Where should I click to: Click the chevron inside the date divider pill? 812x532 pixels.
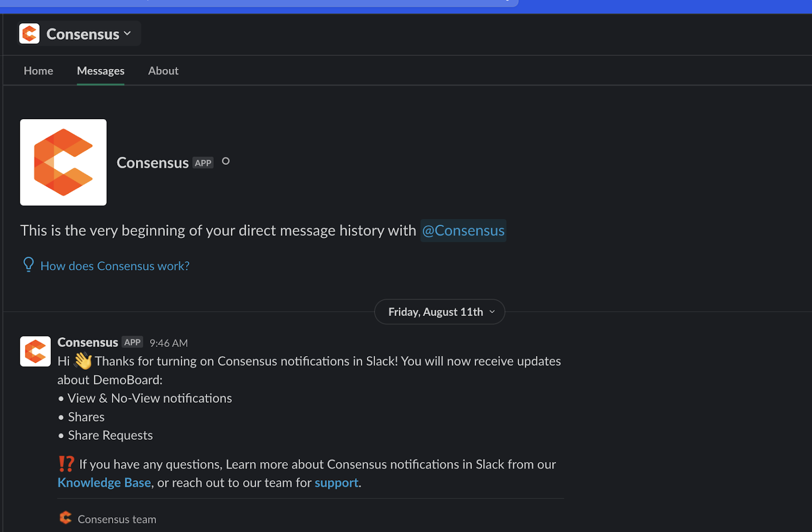(x=492, y=312)
